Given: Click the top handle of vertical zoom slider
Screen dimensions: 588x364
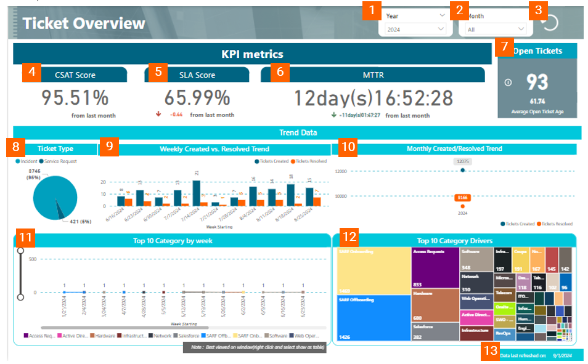Looking at the screenshot, I should pyautogui.click(x=20, y=251).
